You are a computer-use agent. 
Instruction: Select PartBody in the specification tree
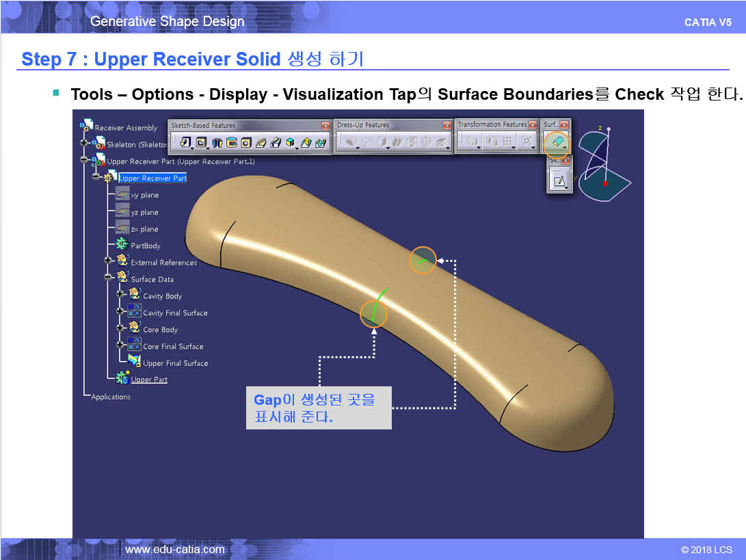pos(145,246)
